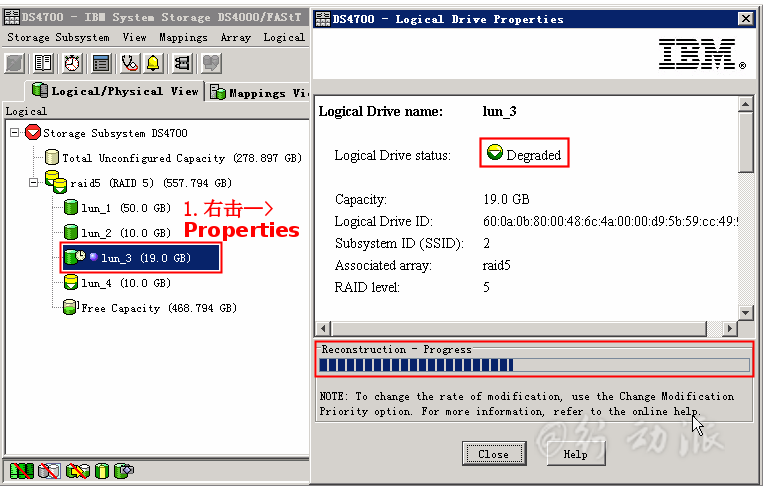Click the properties scroll down arrow
763x486 pixels.
click(745, 312)
